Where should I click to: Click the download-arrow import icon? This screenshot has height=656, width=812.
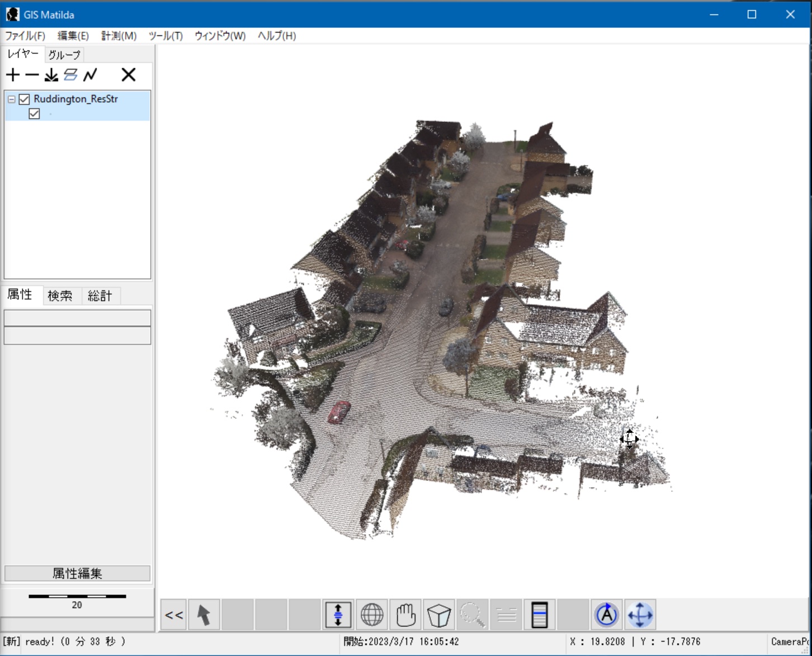[51, 75]
